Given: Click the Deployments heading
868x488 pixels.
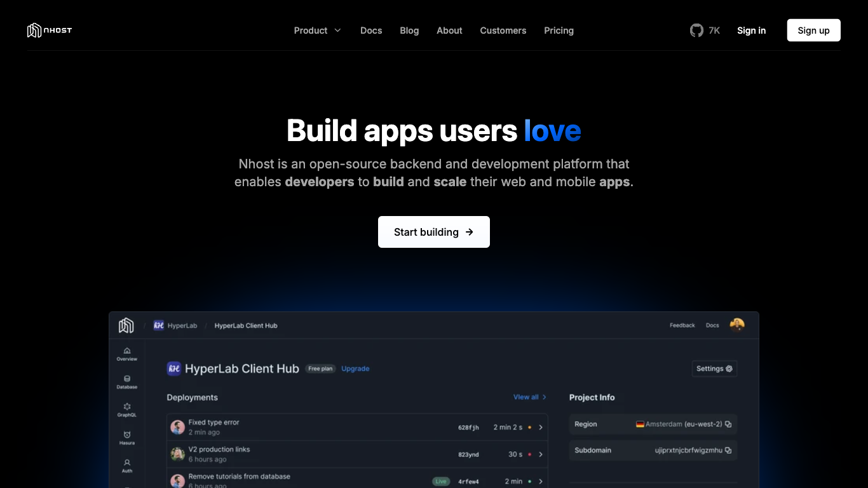Looking at the screenshot, I should (192, 397).
